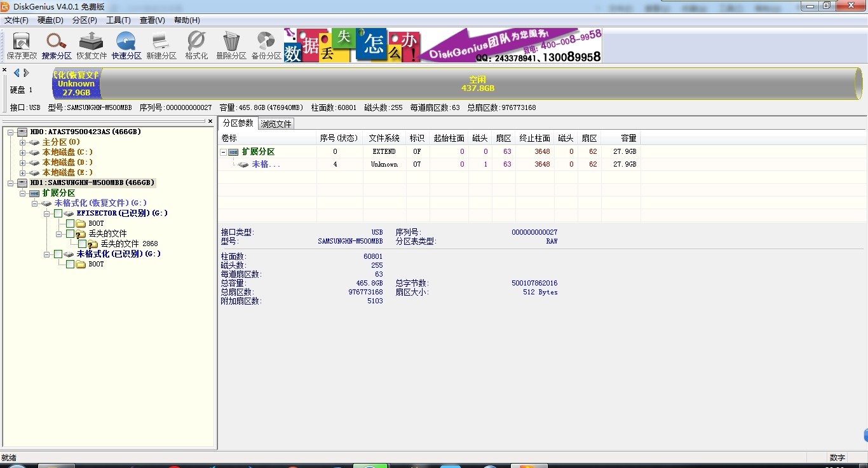Check the EFISECTOR(已识别)(G:) checkbox

coord(58,214)
